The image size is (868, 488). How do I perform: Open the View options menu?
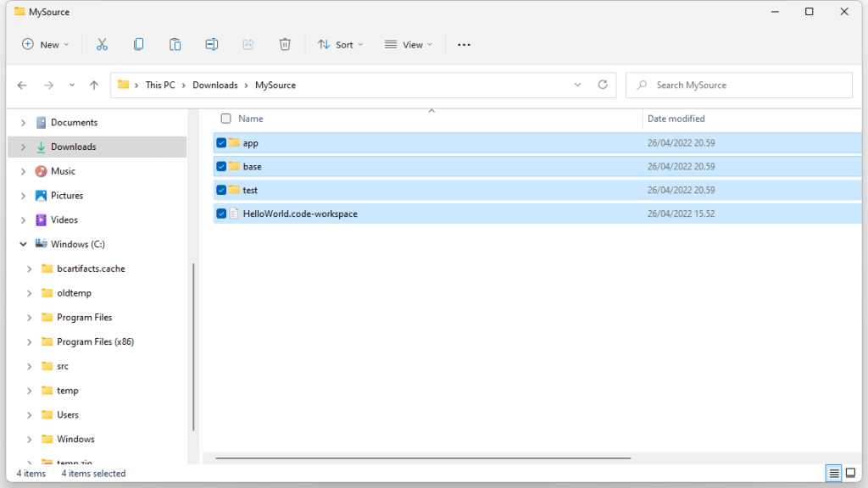click(408, 45)
